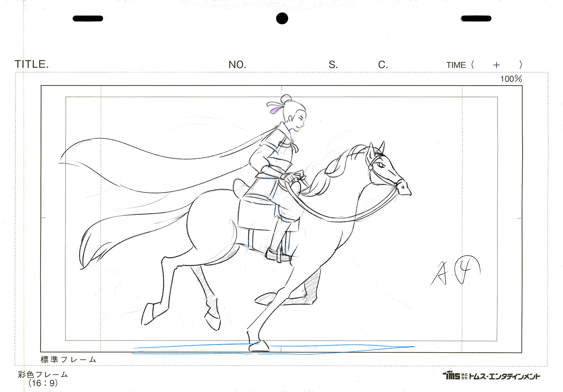Click the purple hair ribbon on rider
The width and height of the screenshot is (563, 392).
pos(276,110)
